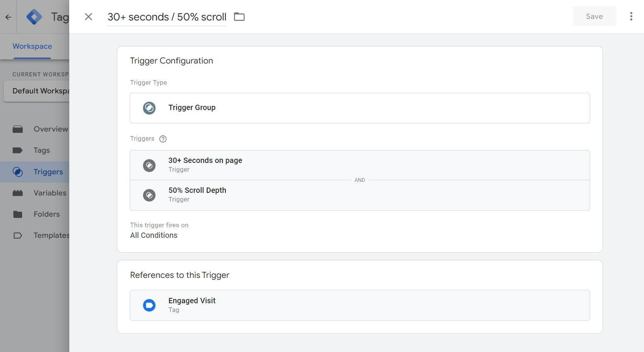
Task: Open the Triggers help question mark
Action: 163,139
